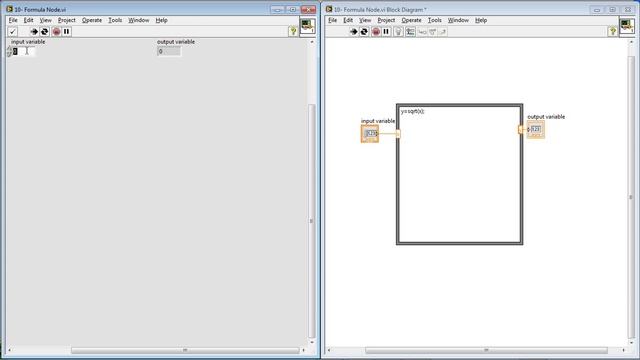
Task: Open the Edit menu in the Block Diagram
Action: tap(348, 20)
